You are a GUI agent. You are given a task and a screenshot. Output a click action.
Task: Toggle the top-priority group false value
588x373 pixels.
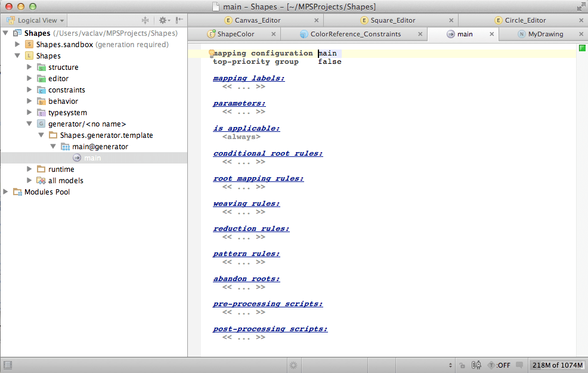pyautogui.click(x=329, y=62)
